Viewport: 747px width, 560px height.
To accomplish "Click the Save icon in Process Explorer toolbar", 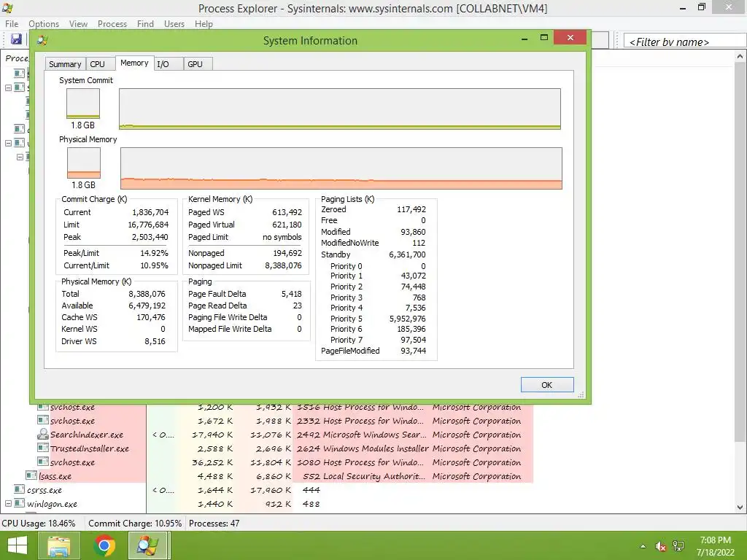I will pos(16,39).
